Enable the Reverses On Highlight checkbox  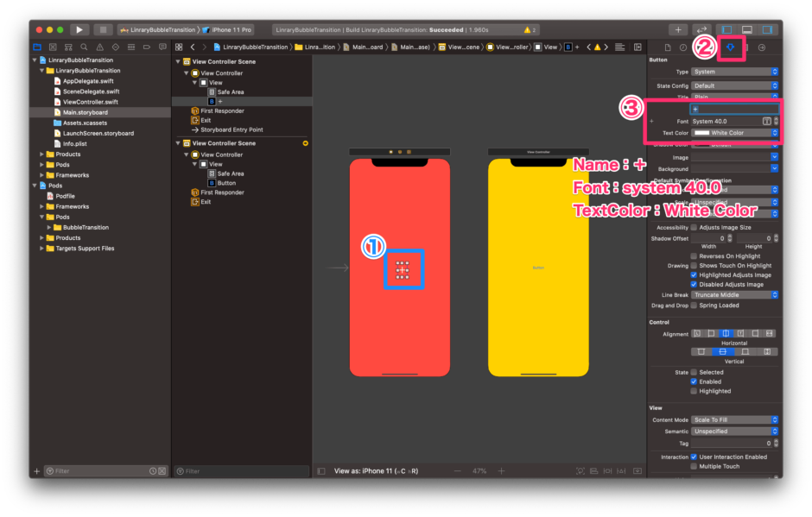click(x=693, y=255)
